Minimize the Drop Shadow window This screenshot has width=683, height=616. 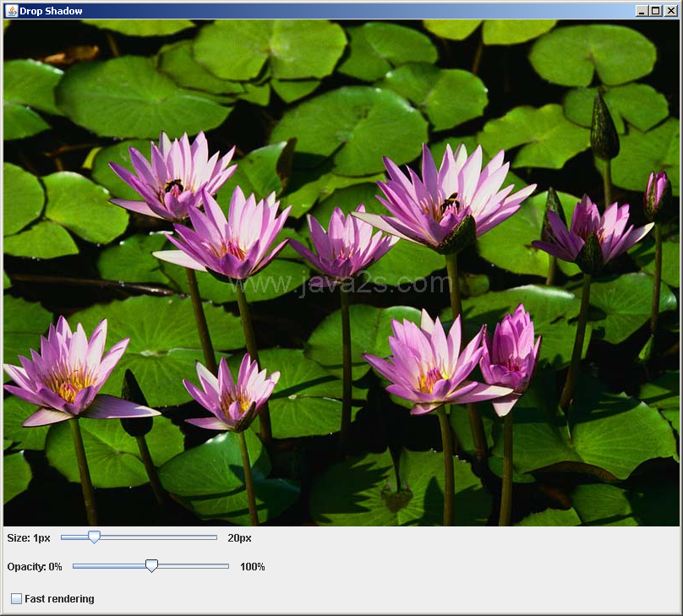[x=641, y=11]
